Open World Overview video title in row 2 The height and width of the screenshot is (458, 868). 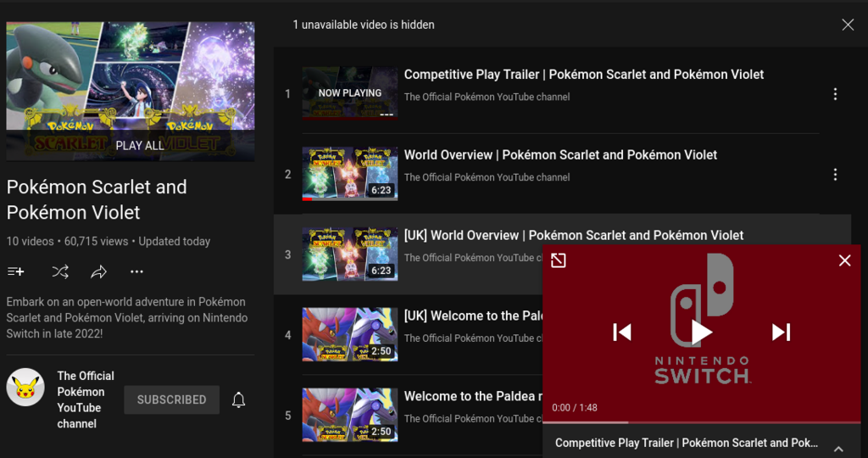pos(560,155)
